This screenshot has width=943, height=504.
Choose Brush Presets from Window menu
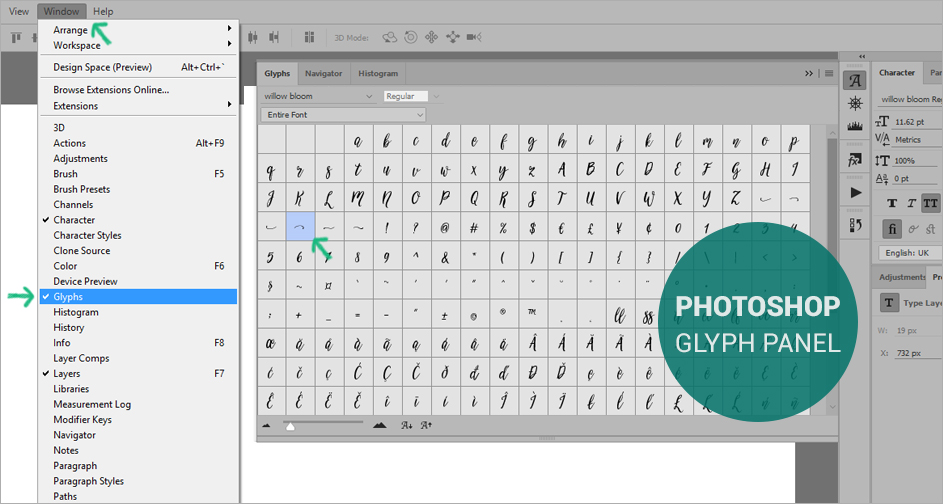pos(138,189)
